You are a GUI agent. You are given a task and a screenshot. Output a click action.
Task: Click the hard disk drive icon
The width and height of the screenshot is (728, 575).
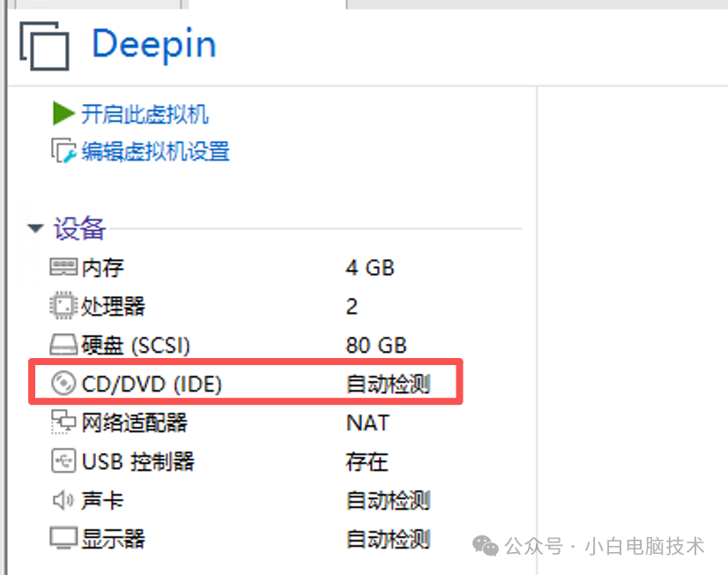coord(63,345)
